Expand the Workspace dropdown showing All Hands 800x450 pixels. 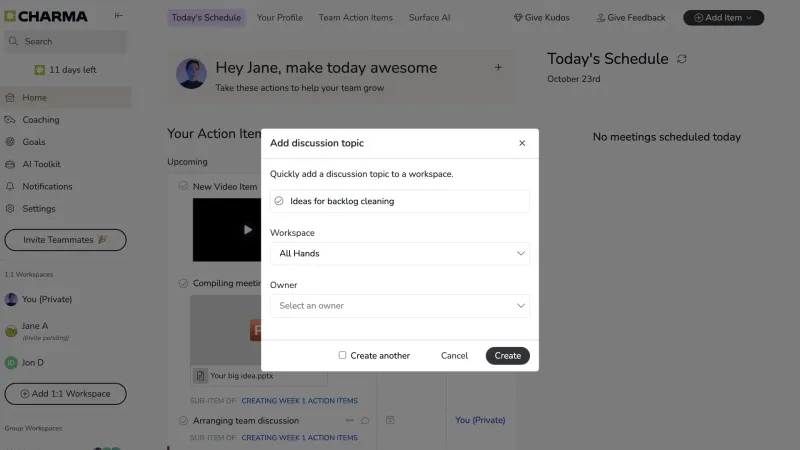pyautogui.click(x=399, y=254)
